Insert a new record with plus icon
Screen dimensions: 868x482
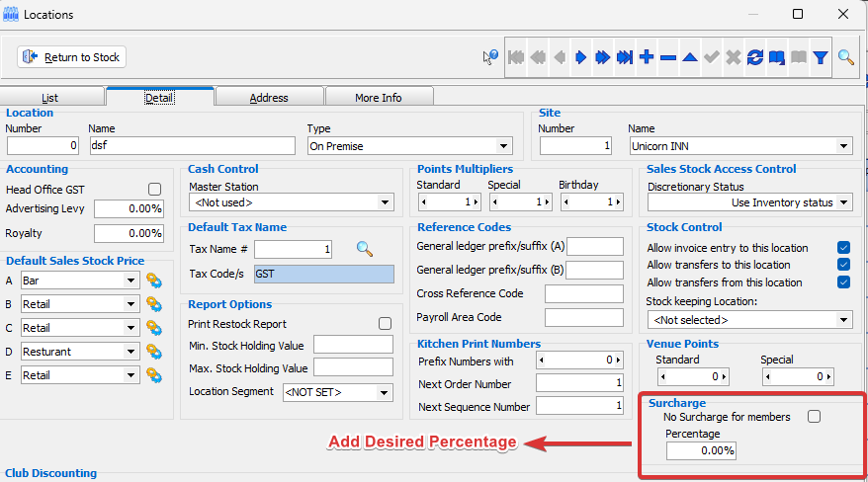(x=646, y=57)
